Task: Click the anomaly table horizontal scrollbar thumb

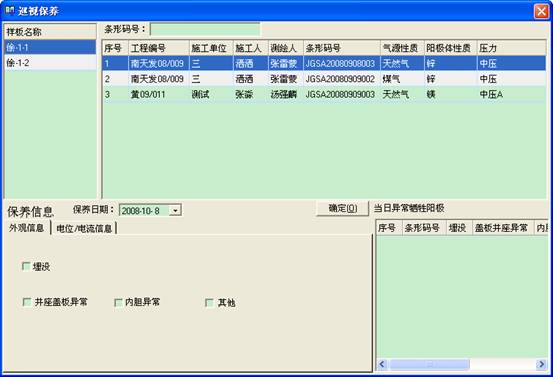Action: click(429, 364)
